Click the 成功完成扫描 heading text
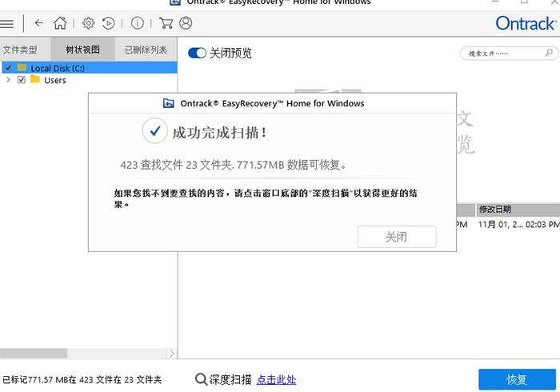Screen dimensions: 560x392 pos(219,133)
